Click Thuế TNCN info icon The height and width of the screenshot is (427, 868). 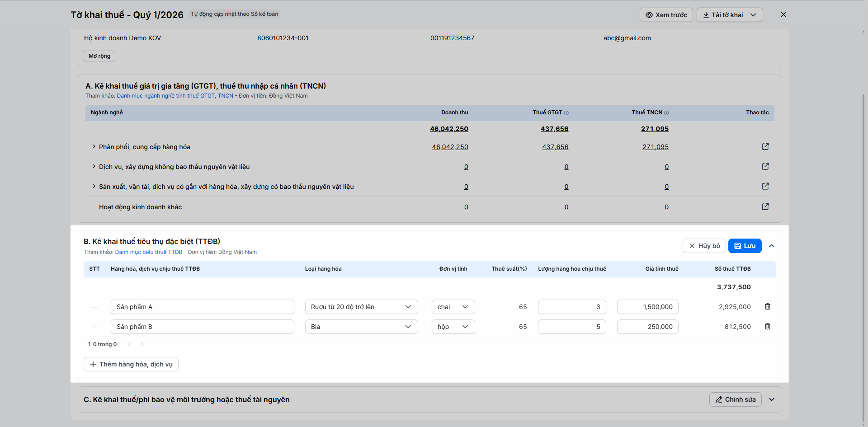[666, 113]
